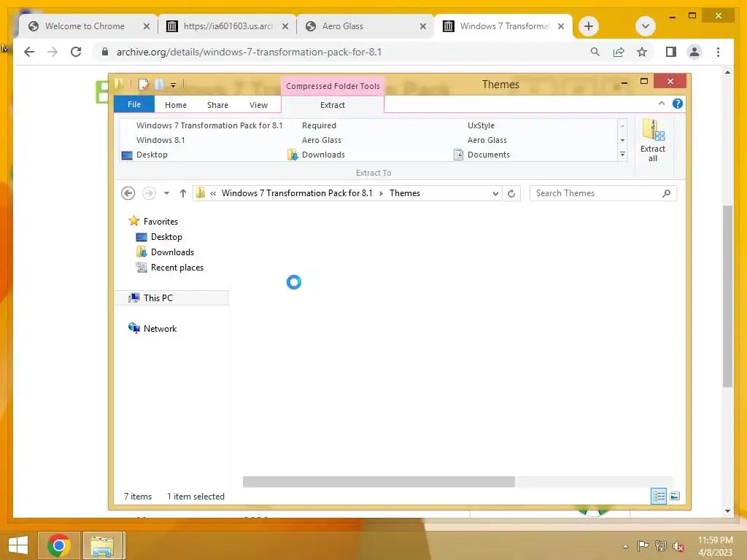This screenshot has height=560, width=747.
Task: Click the muted volume tray icon
Action: pos(678,546)
